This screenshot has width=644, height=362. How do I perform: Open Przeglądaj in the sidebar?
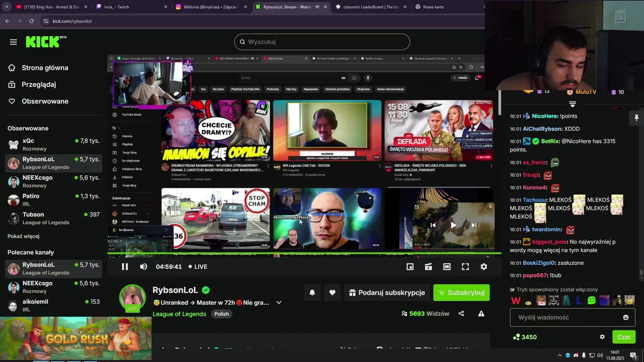(39, 84)
